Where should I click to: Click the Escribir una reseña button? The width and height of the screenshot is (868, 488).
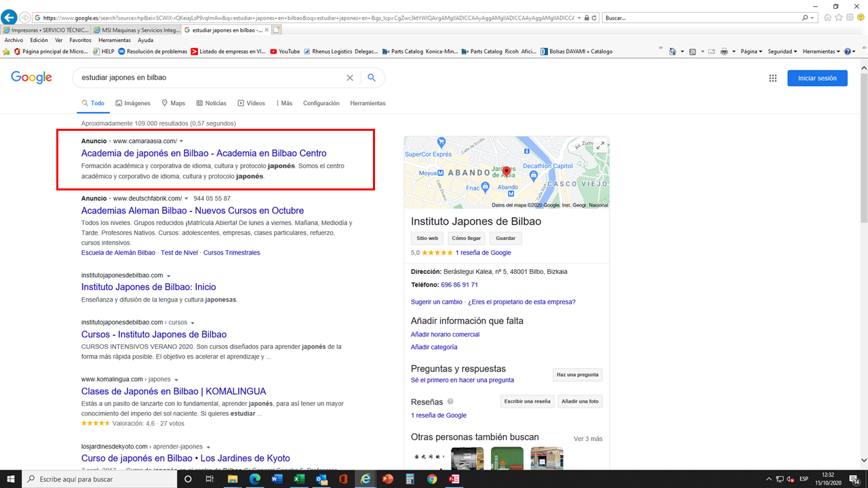[x=527, y=401]
